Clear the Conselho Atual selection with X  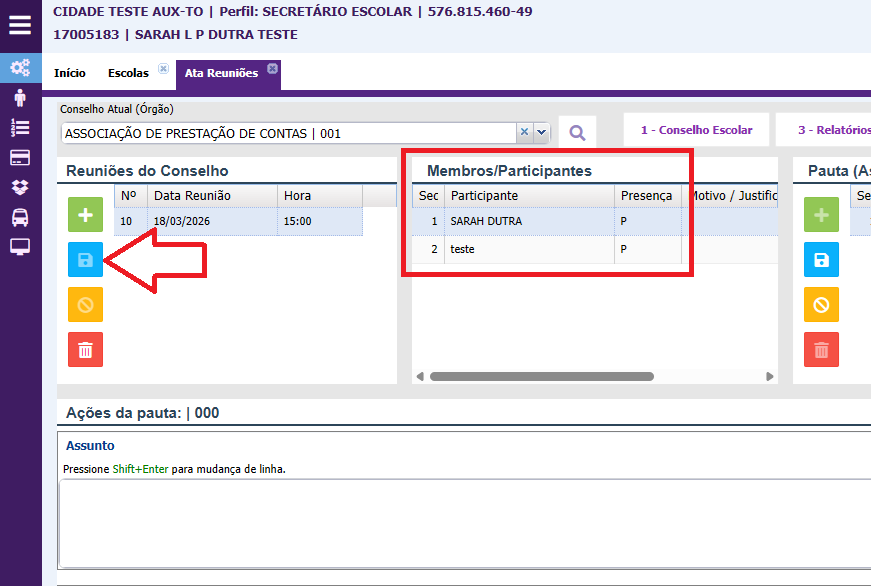524,132
